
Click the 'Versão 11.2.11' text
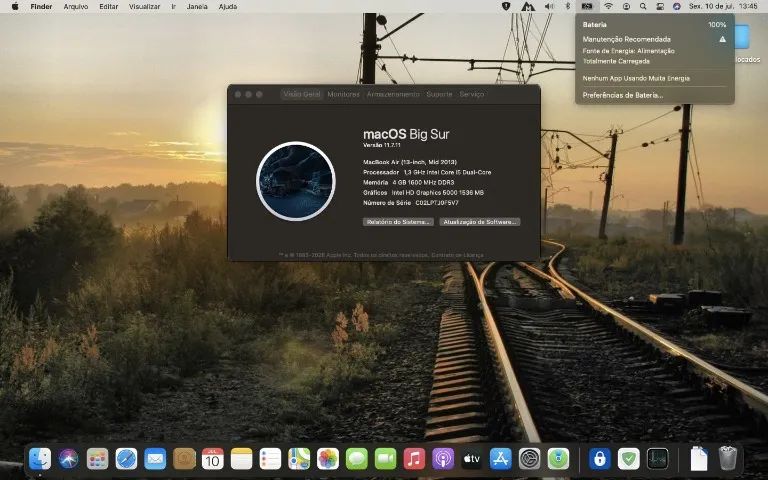click(x=382, y=145)
